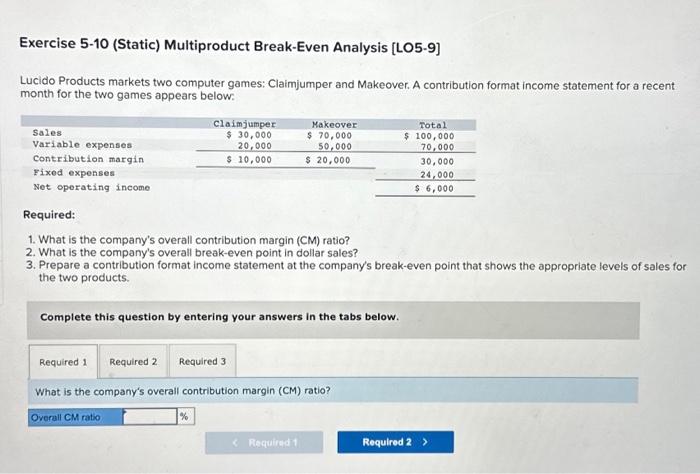Click the net operating income $ 6,000
The image size is (700, 474).
click(434, 188)
